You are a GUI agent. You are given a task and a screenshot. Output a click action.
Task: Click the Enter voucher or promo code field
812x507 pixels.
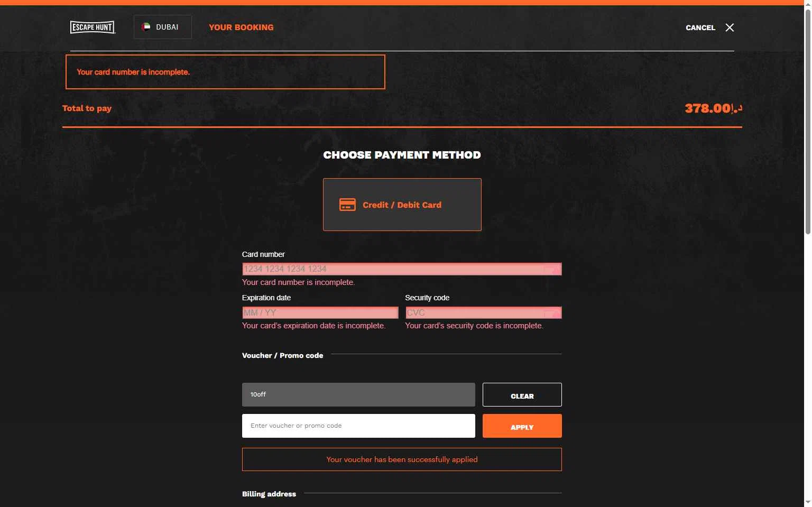coord(358,426)
